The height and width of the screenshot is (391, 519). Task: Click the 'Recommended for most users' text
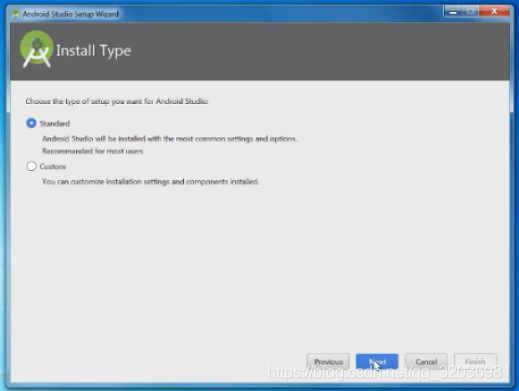click(x=93, y=151)
